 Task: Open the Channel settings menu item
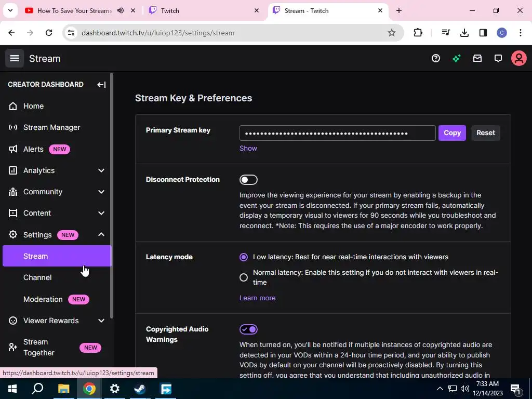pos(57,277)
